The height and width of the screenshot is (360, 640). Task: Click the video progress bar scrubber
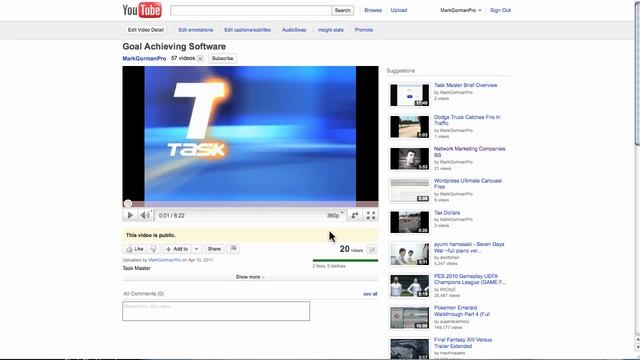tap(128, 203)
